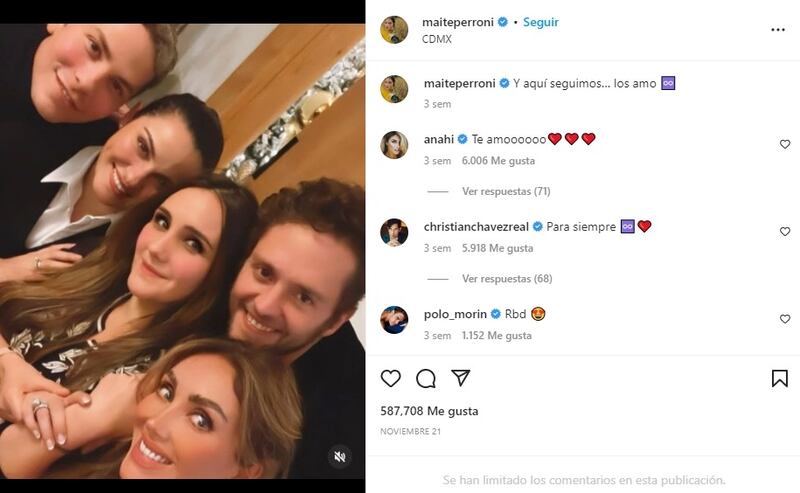800x493 pixels.
Task: Like anahi's comment with the small heart
Action: [x=785, y=145]
